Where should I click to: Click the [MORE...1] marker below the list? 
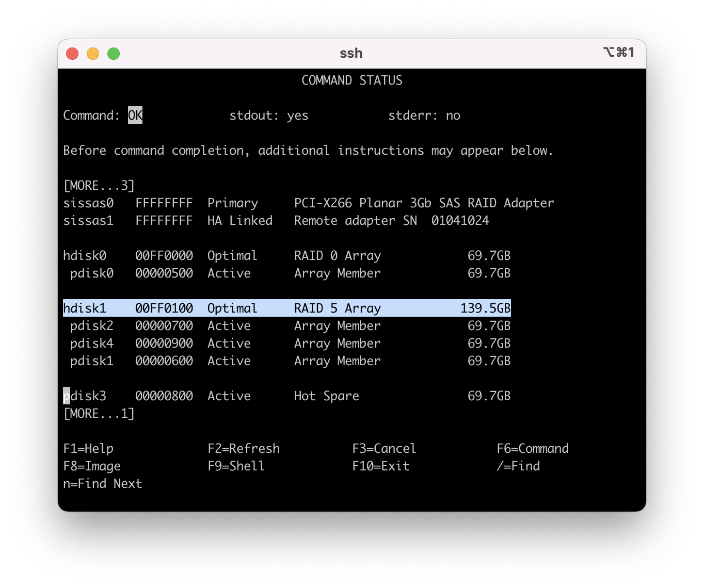pos(99,414)
